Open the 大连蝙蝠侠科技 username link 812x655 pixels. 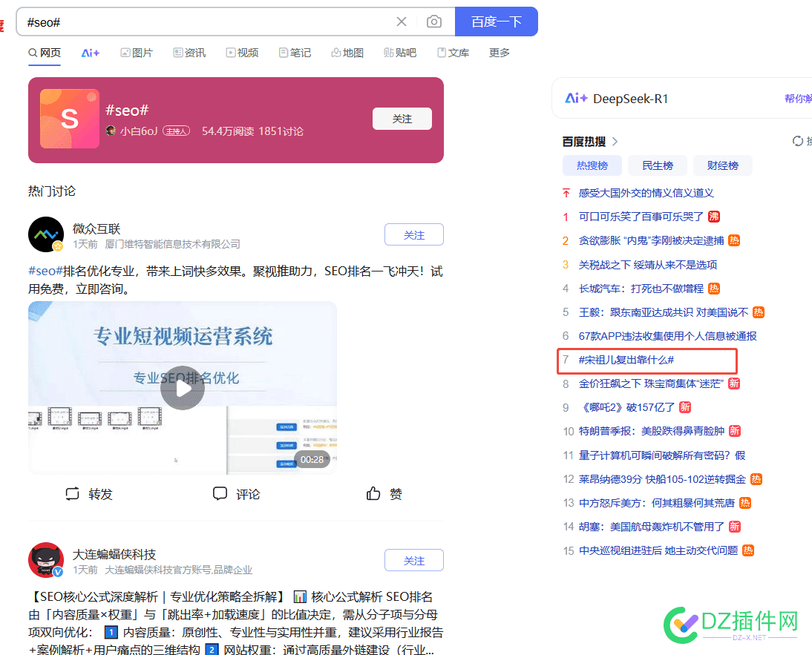coord(114,555)
